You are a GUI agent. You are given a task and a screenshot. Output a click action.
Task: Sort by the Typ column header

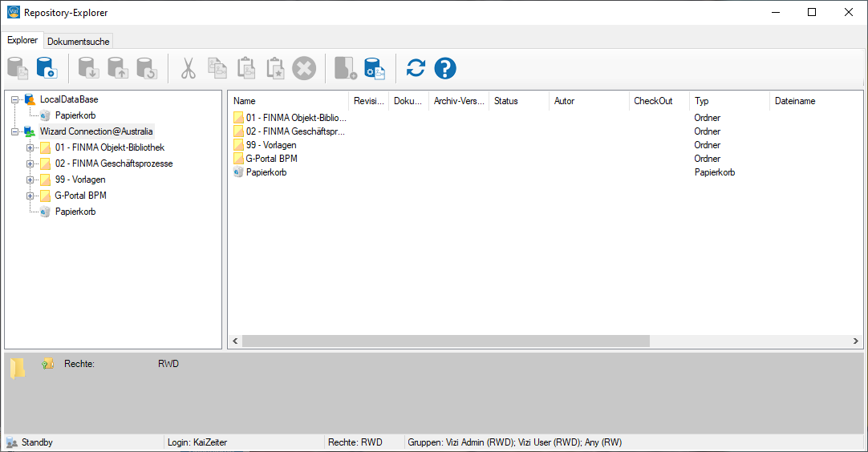(x=729, y=101)
